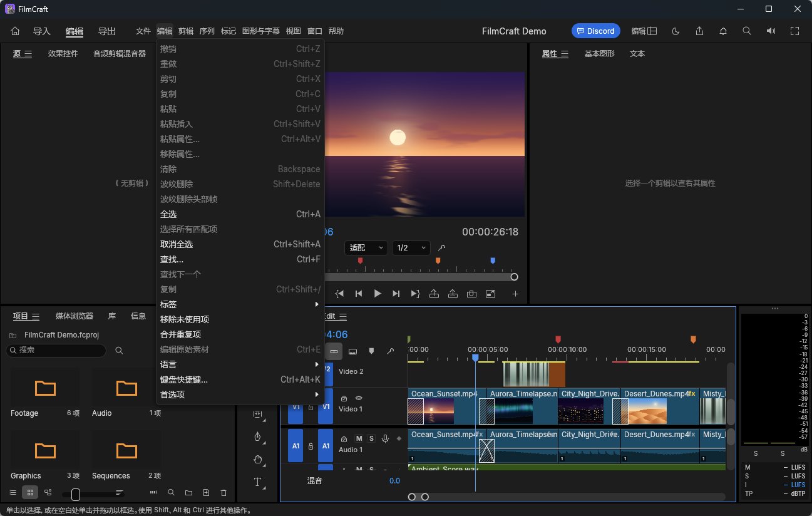Select the Pen tool in timeline toolbox
Image resolution: width=812 pixels, height=516 pixels.
(257, 436)
